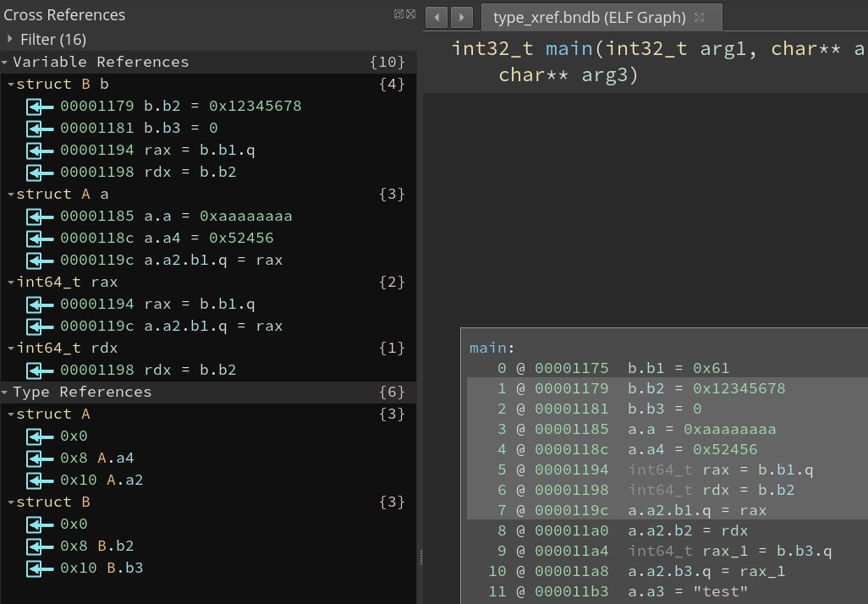Float the Cross References panel with the undock icon

click(398, 14)
